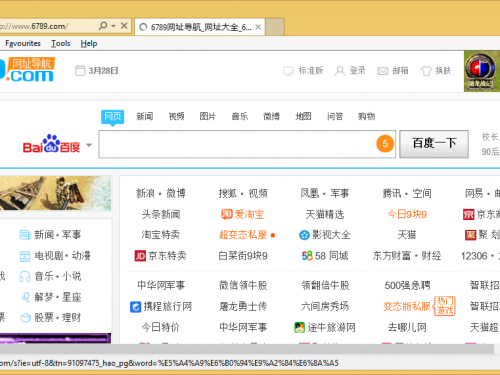Image resolution: width=500 pixels, height=375 pixels.
Task: Click the 标准版 monitor icon
Action: coord(288,71)
